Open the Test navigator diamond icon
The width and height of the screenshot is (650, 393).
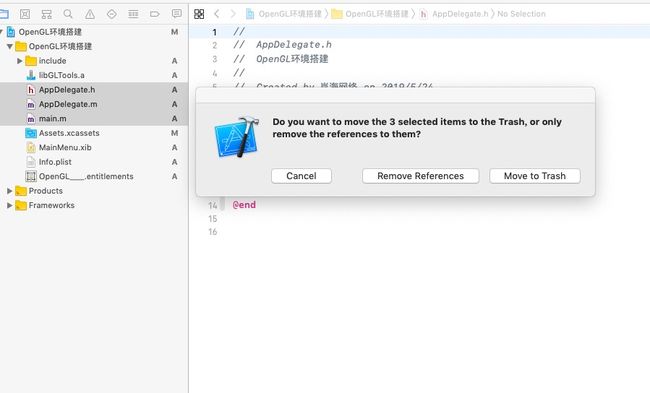112,14
